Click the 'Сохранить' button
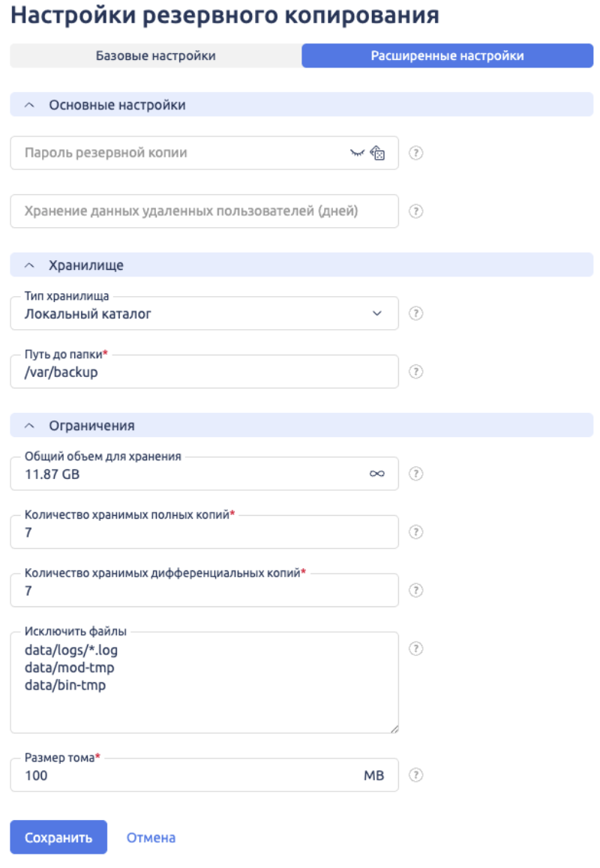Screen dimensions: 600x868 pos(59,837)
